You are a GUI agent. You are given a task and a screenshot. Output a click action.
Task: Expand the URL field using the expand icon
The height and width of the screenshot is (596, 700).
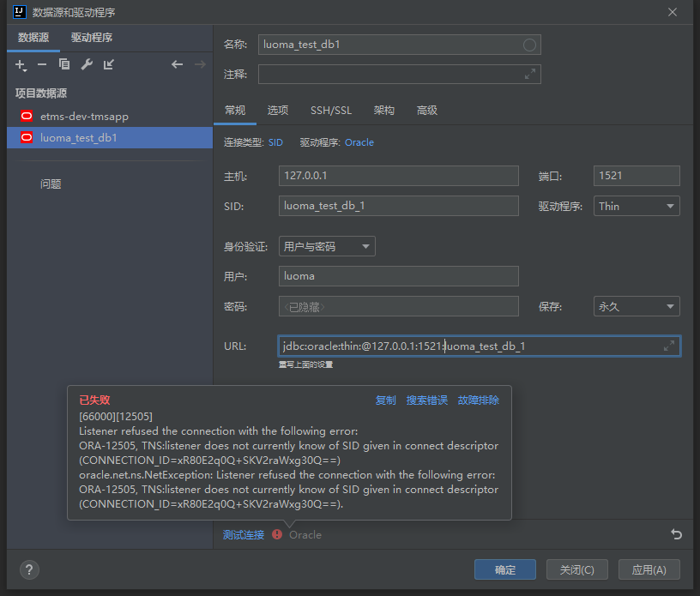click(x=669, y=346)
